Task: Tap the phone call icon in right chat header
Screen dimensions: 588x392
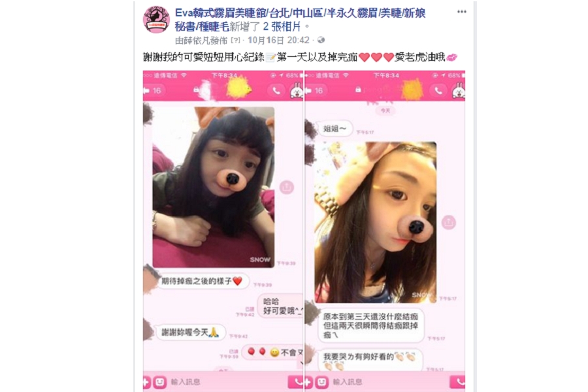Action: (x=438, y=90)
